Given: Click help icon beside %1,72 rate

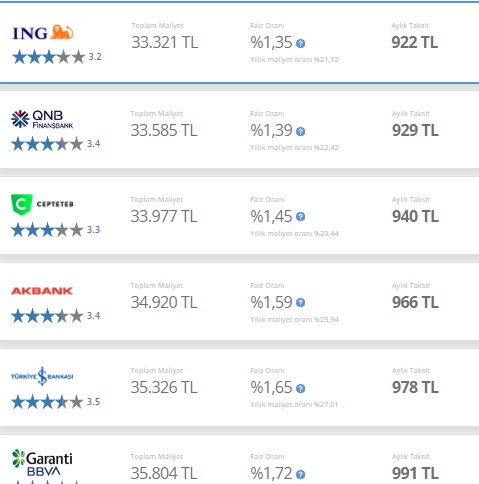Looking at the screenshot, I should point(300,474).
